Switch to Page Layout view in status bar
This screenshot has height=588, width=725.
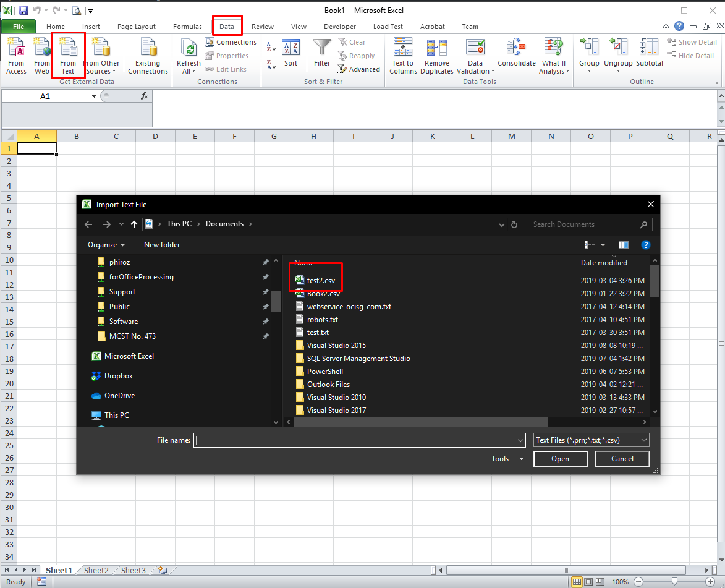pyautogui.click(x=588, y=582)
